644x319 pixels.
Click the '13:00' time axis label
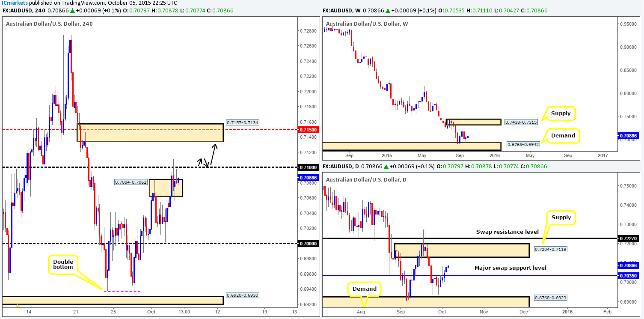tap(184, 313)
